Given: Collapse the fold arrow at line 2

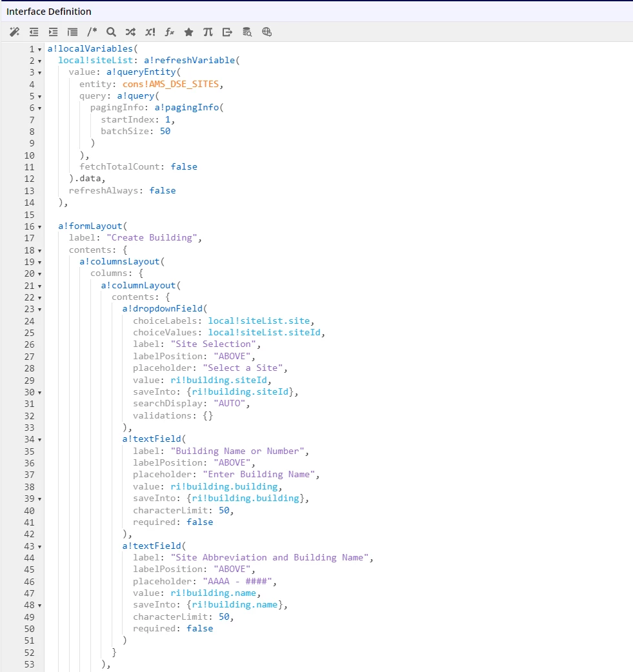Looking at the screenshot, I should click(39, 61).
